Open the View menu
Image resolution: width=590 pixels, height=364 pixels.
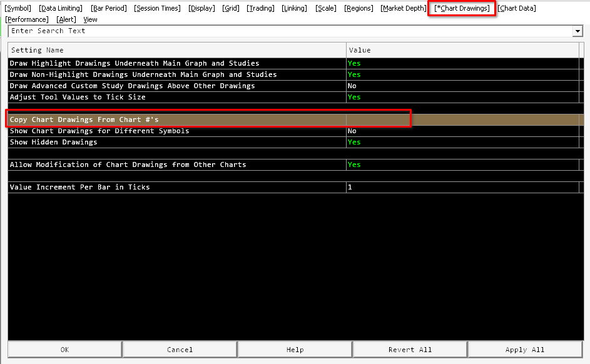90,19
